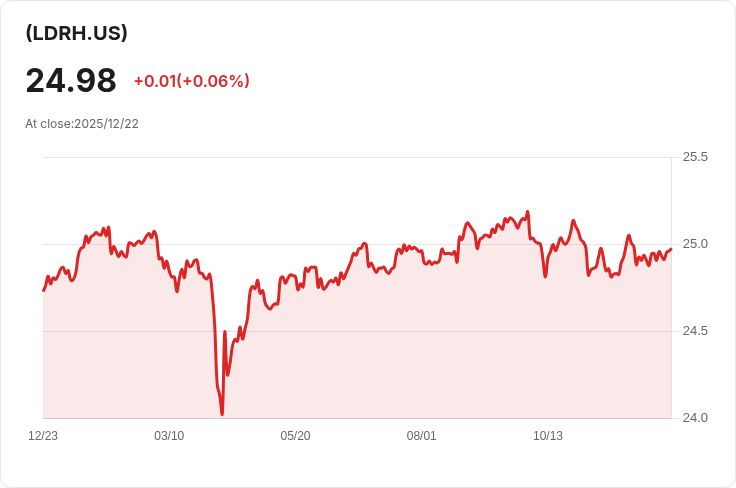Click the +0.01(+0.06%) price change text
Image resolution: width=736 pixels, height=488 pixels.
point(192,81)
